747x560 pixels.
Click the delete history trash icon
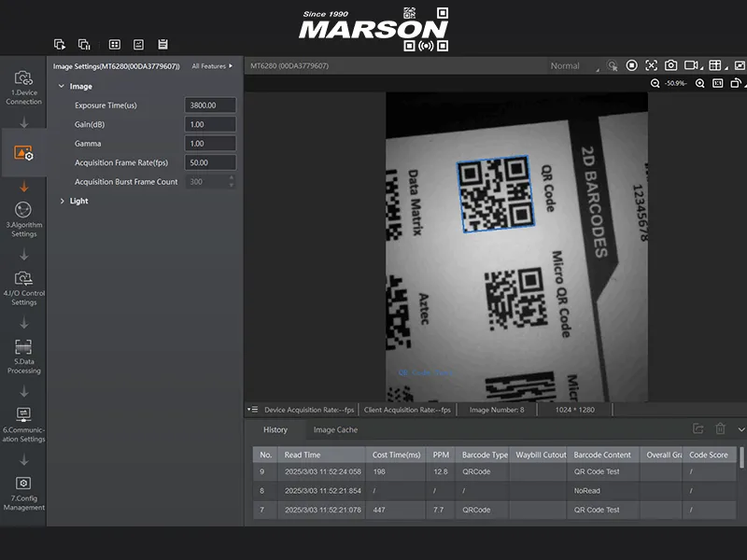click(720, 428)
